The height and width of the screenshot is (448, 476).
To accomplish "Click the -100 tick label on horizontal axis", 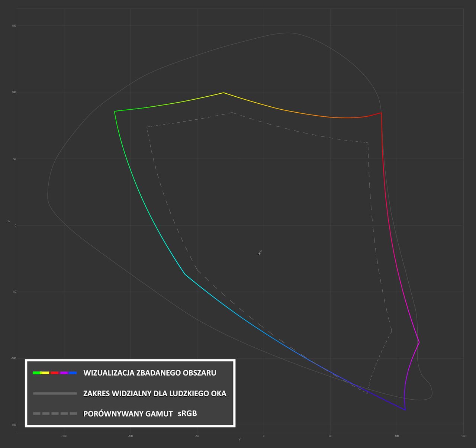I will 130,436.
